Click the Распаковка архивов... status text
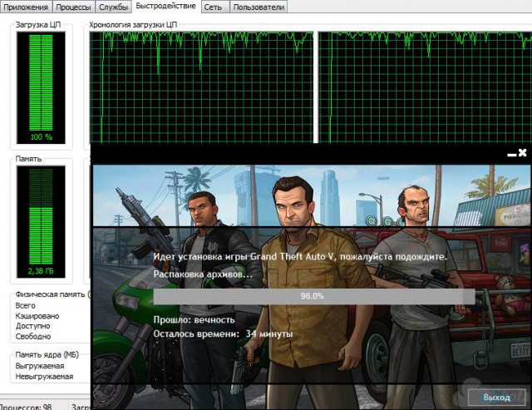This screenshot has width=532, height=410. coord(203,274)
